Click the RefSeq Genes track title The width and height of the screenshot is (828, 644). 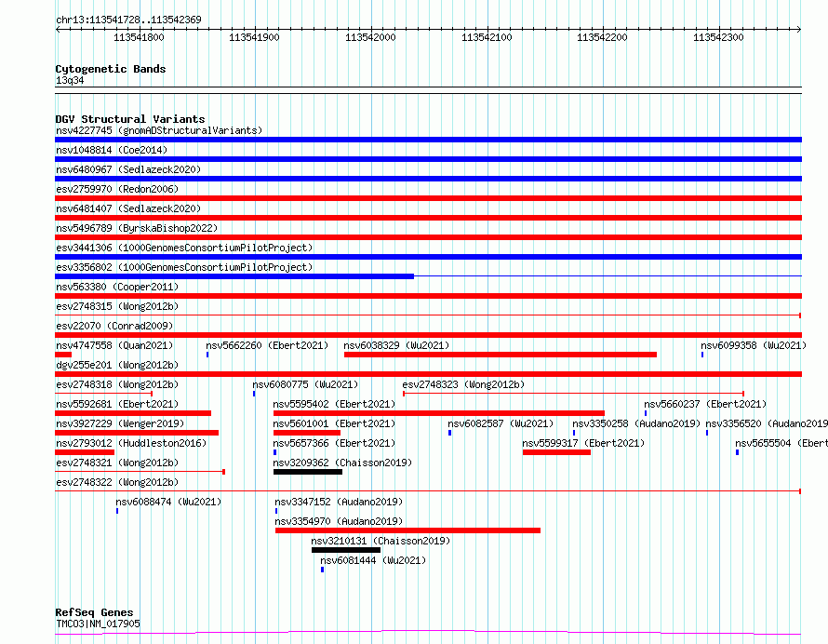coord(95,613)
